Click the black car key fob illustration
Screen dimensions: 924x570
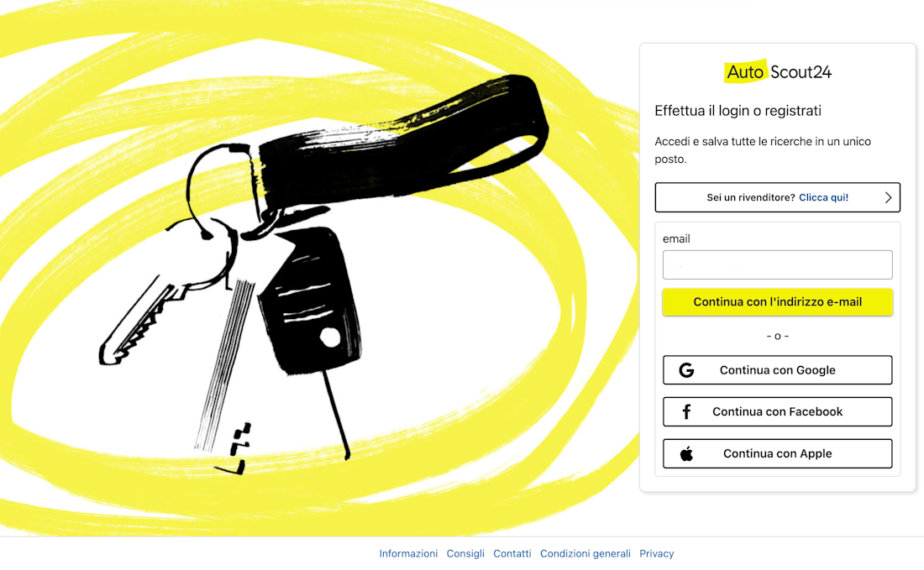click(309, 301)
